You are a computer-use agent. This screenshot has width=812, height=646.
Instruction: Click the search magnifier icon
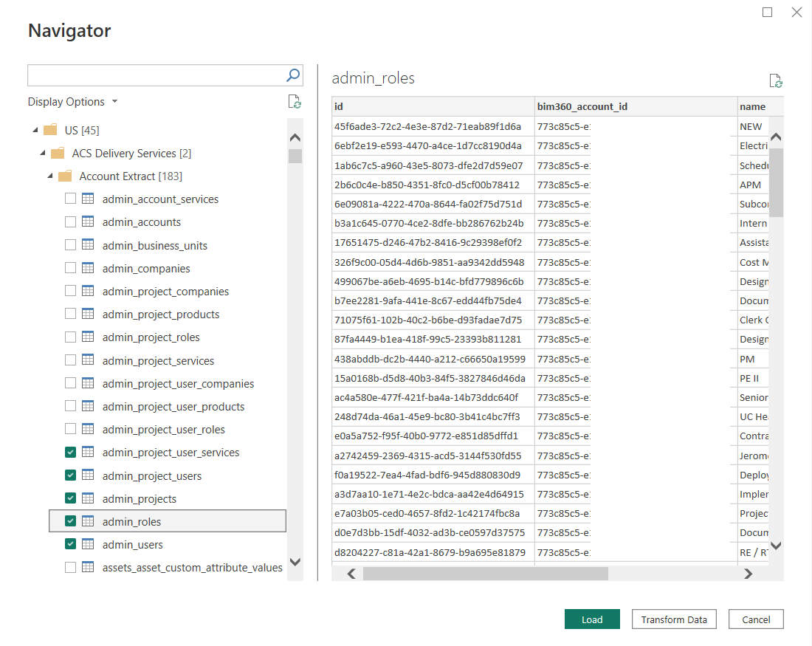point(293,75)
